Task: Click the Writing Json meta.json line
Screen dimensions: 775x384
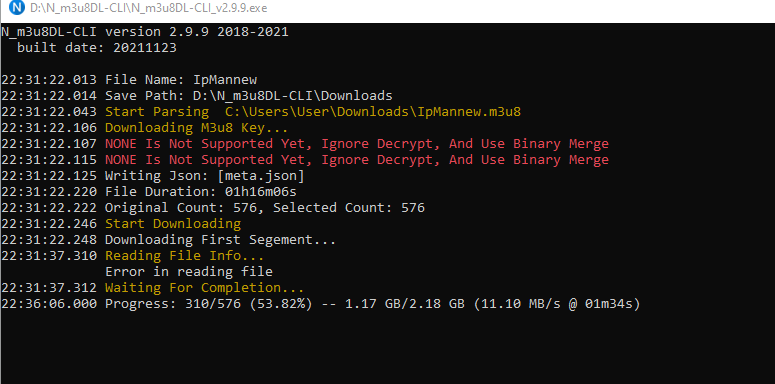Action: 153,176
